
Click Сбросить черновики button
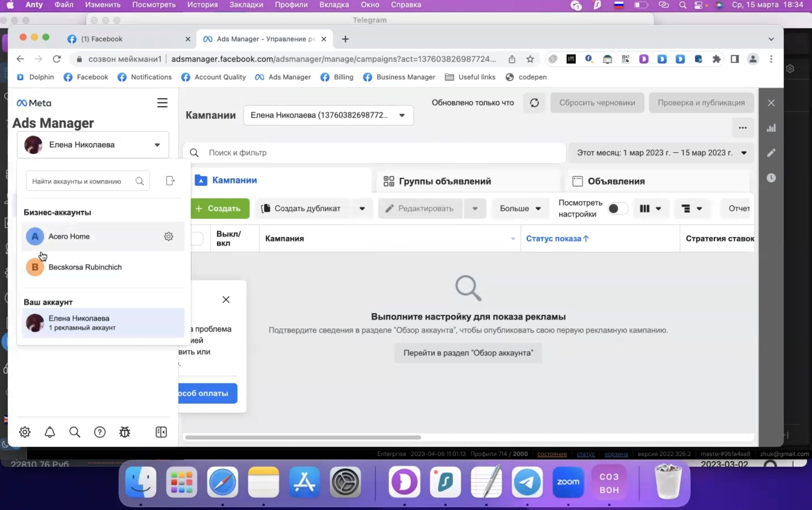597,103
